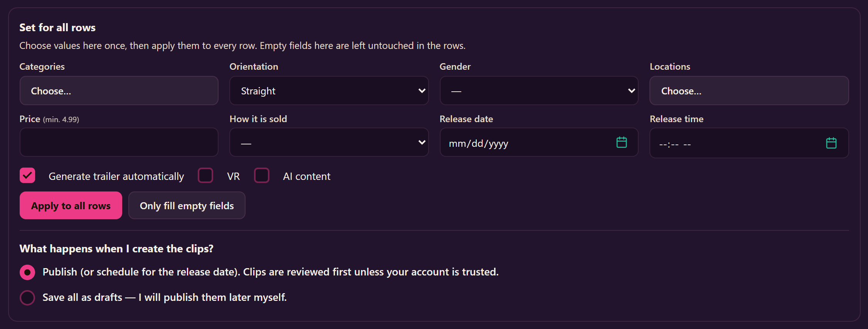The width and height of the screenshot is (868, 329).
Task: Open the Categories chooser
Action: pos(119,91)
